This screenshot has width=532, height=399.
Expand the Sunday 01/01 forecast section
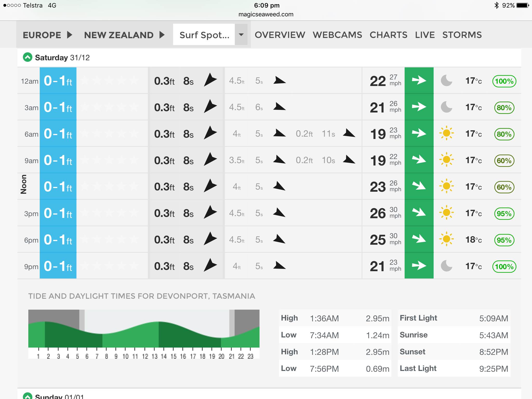(x=28, y=396)
